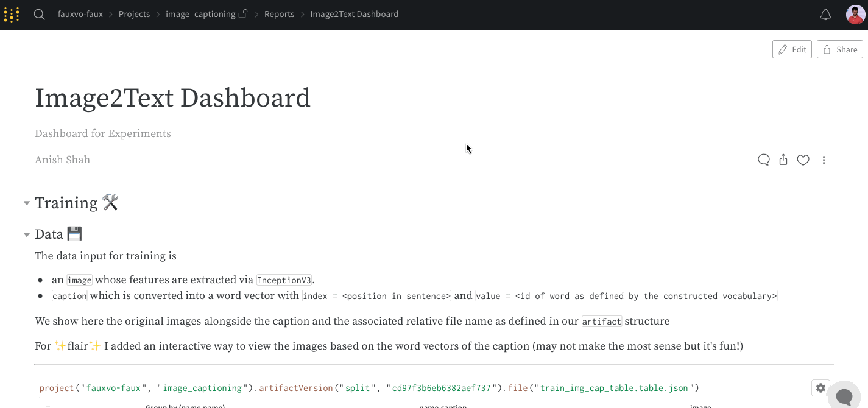
Task: Select Projects in the breadcrumb
Action: click(x=134, y=14)
